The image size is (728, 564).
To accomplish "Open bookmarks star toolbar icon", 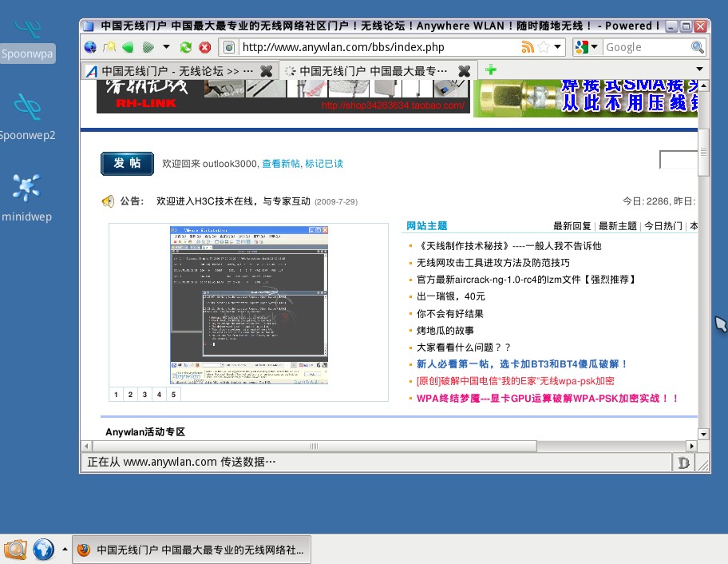I will point(109,47).
